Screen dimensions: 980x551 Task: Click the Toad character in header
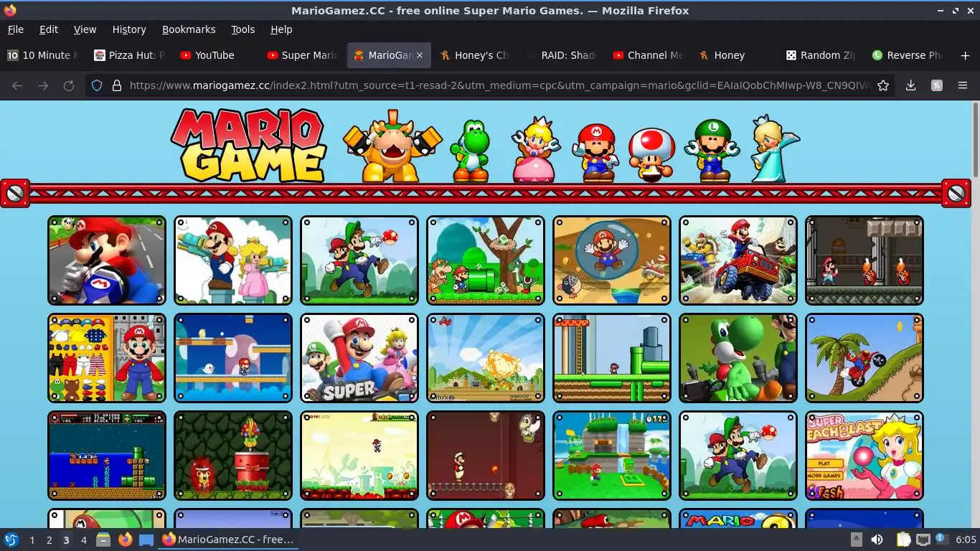(651, 155)
